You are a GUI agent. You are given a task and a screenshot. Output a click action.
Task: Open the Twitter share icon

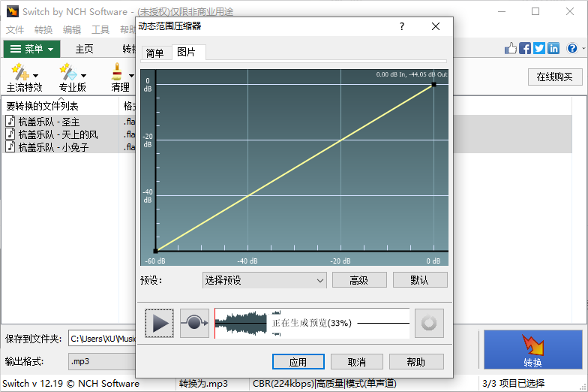coord(538,48)
